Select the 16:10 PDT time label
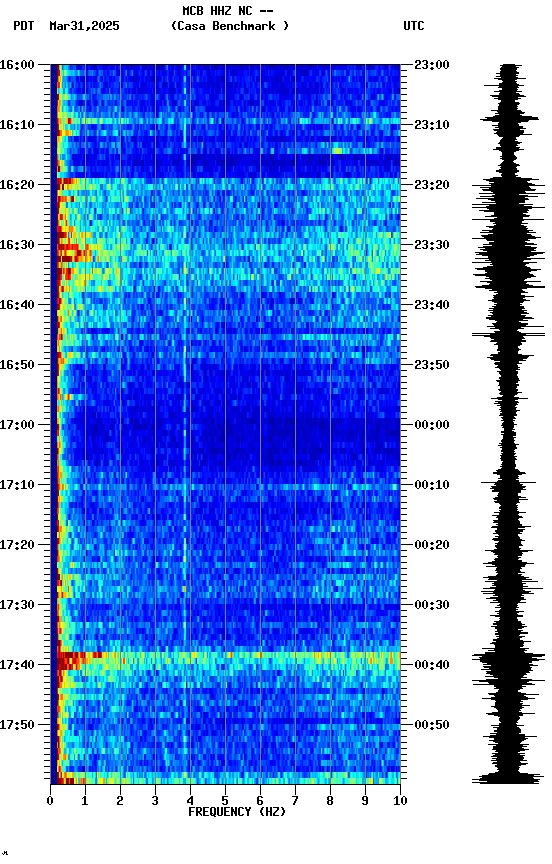Viewport: 552px width, 864px height. (x=17, y=125)
